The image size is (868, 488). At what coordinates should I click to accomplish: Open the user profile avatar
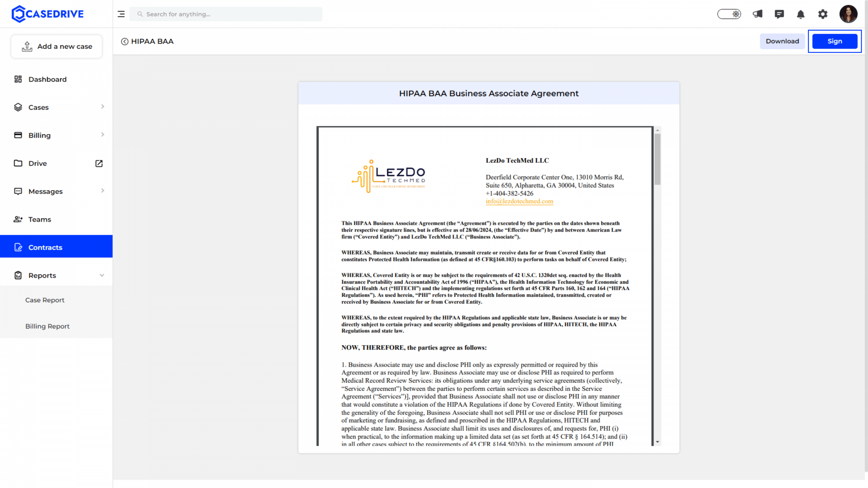point(848,14)
